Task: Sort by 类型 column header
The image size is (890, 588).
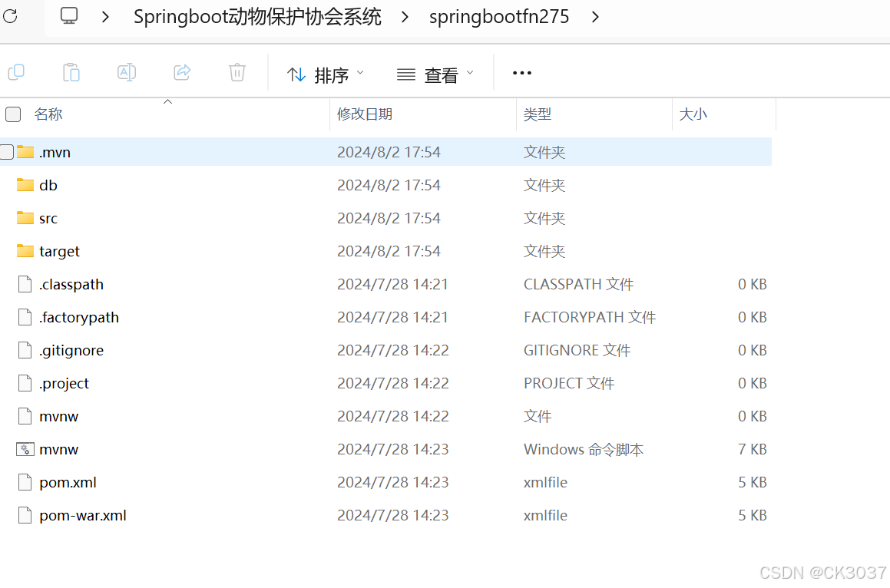Action: 538,114
